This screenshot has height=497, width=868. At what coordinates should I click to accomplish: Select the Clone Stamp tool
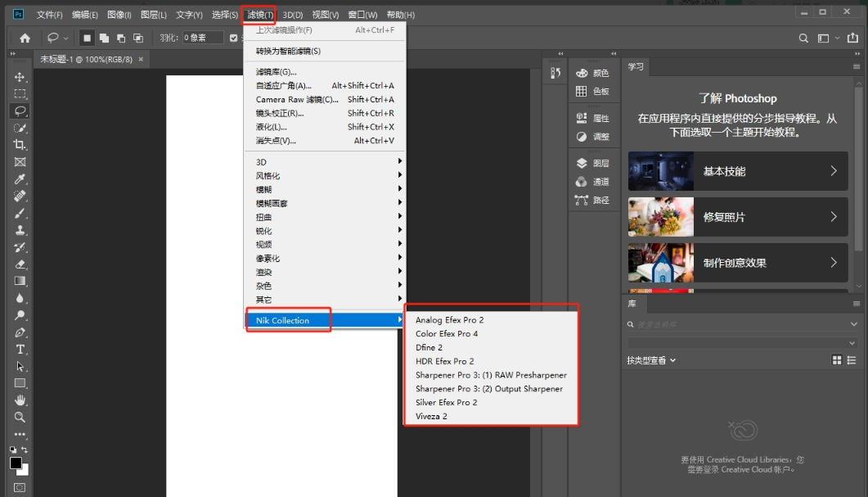click(x=20, y=231)
